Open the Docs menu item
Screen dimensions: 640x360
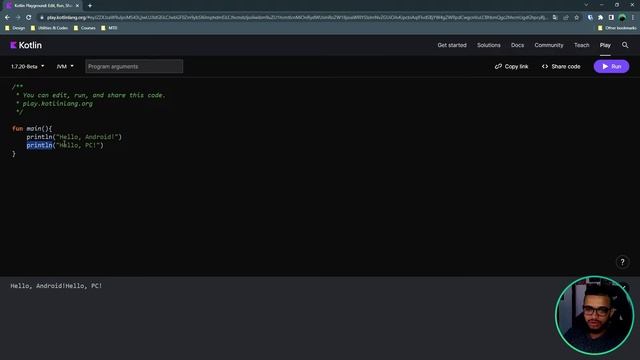pos(517,45)
